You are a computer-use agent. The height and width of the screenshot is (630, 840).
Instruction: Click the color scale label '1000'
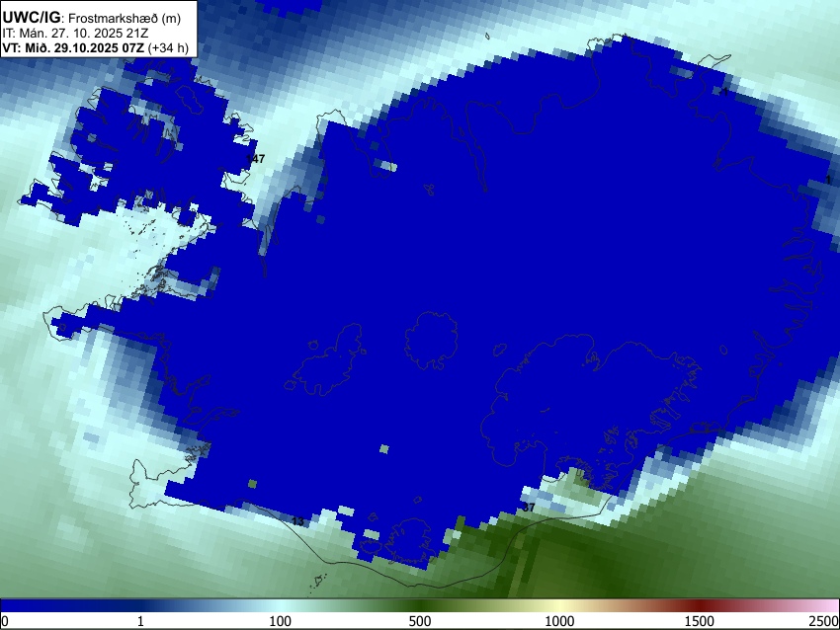(x=559, y=621)
